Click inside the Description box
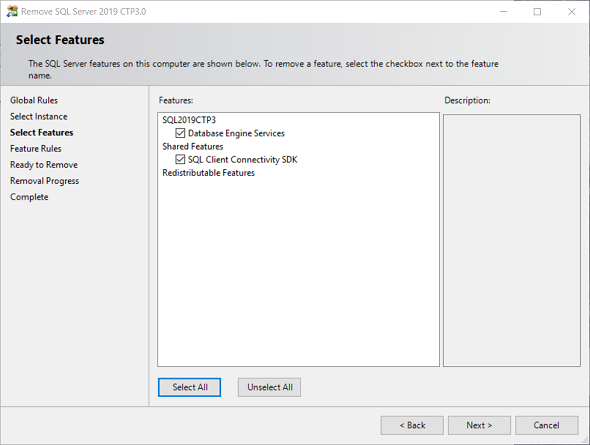 point(512,240)
